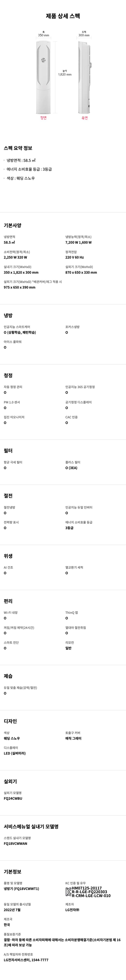Select the indoor model FQ18VCWWAN text
Viewport: 126px width, 980px height.
pos(15,844)
